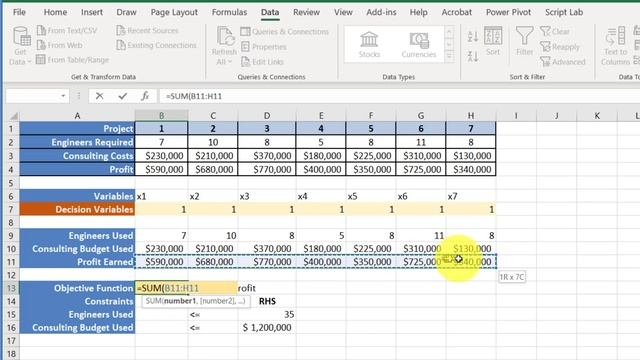Open the Sort dialog
Screen dimensions: 640x360
(x=493, y=41)
